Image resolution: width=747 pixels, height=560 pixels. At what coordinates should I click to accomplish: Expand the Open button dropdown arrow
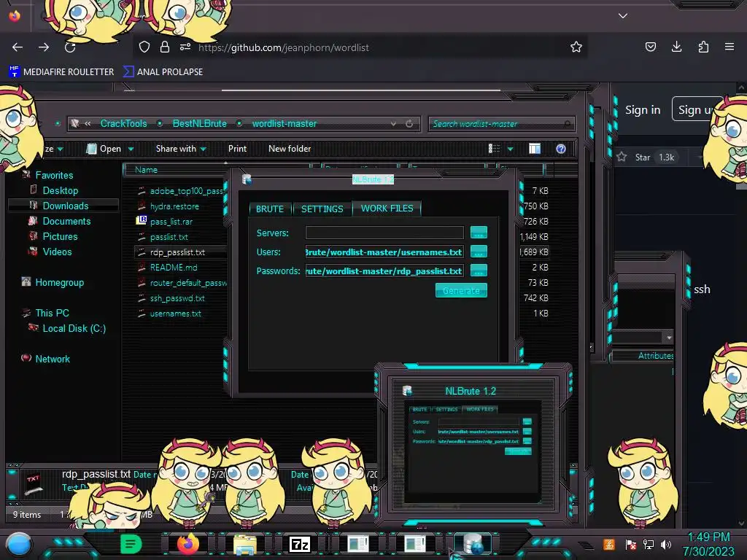(x=131, y=149)
